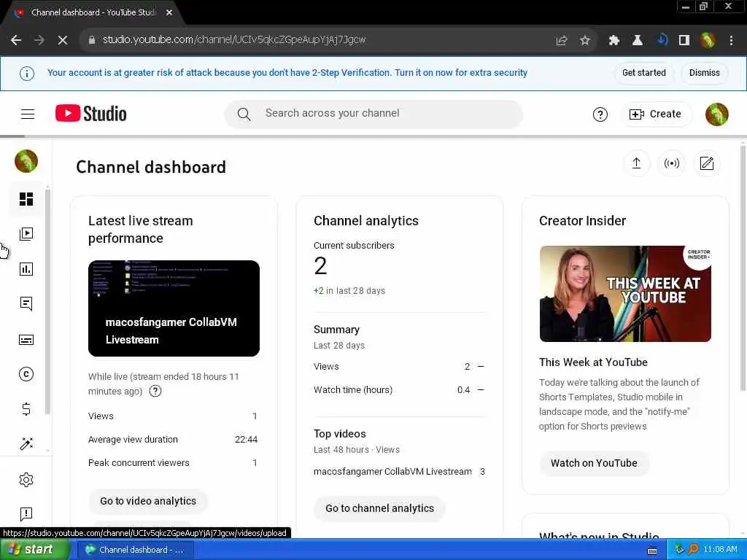Bookmark the page with the star icon

coord(584,41)
